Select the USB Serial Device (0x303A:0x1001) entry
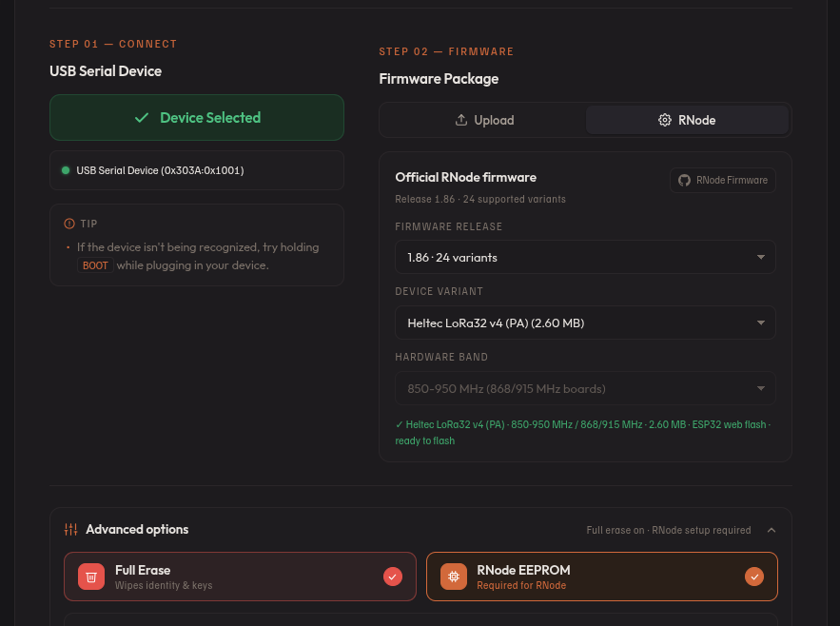The width and height of the screenshot is (840, 626). click(197, 170)
